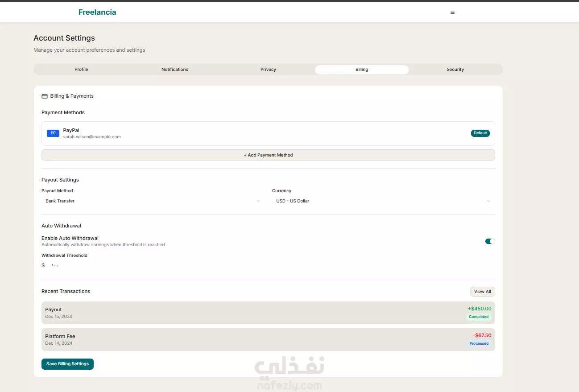Open the Platform Fee transaction row
Image resolution: width=579 pixels, height=392 pixels.
pyautogui.click(x=268, y=339)
